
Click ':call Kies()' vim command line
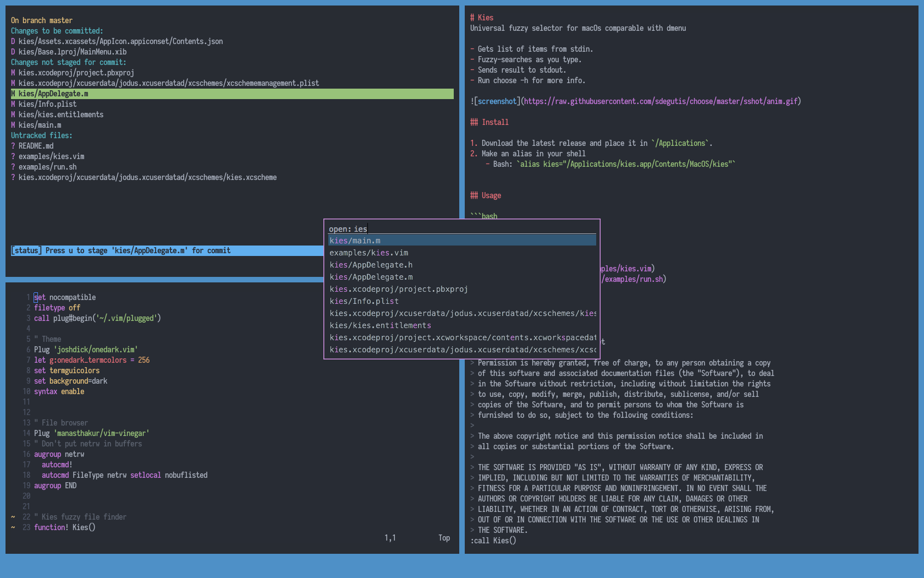tap(493, 541)
